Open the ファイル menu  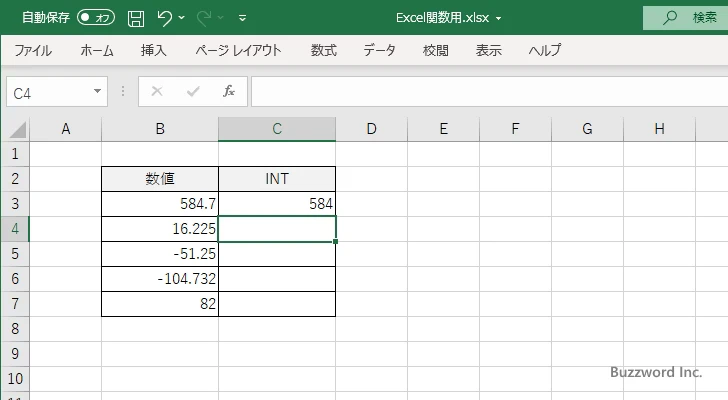point(33,50)
